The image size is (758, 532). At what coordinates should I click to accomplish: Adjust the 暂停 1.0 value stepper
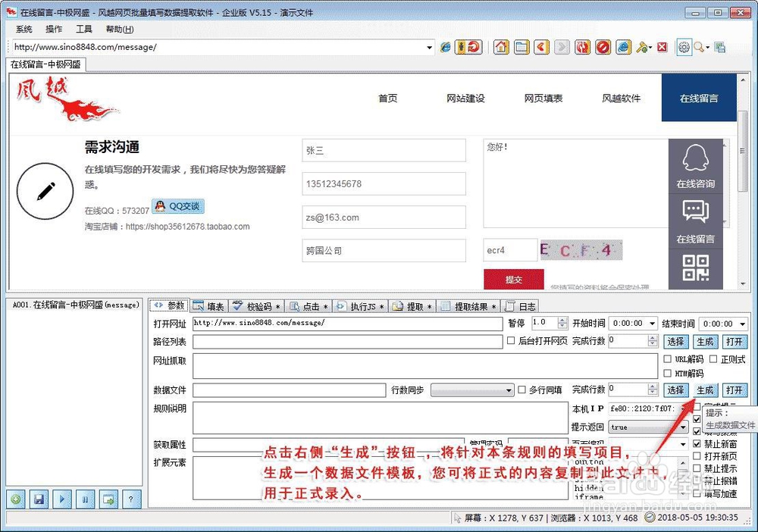coord(562,323)
